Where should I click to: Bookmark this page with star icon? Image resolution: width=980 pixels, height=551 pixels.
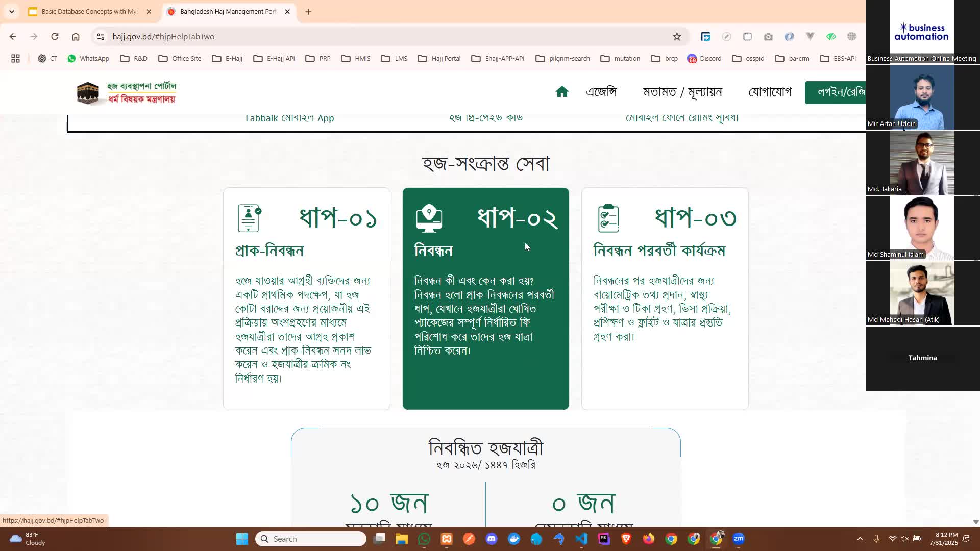677,37
